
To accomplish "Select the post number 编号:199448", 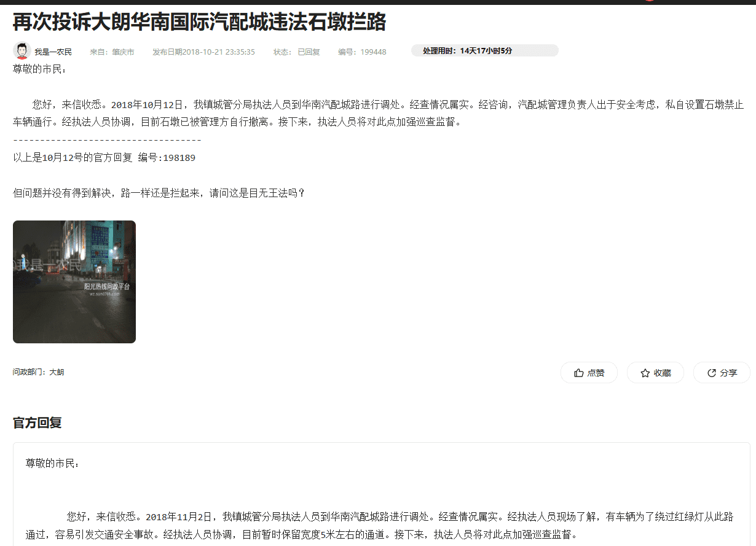I will coord(362,52).
